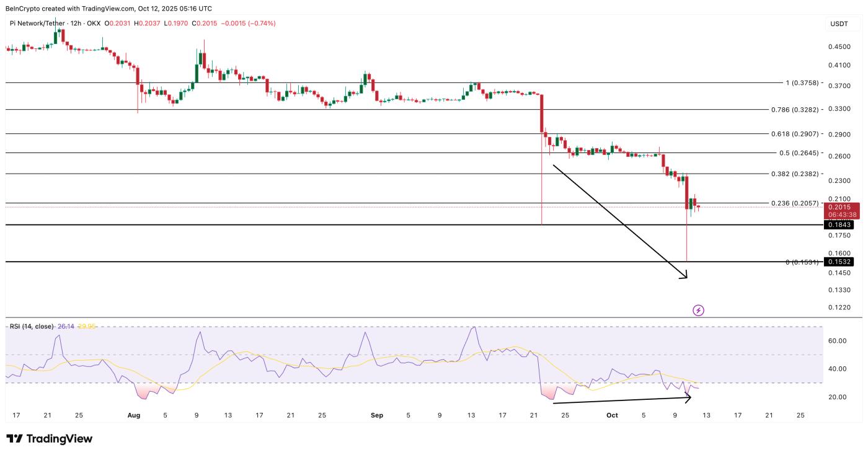Open the USDT currency selector
868x455 pixels.
tap(838, 24)
